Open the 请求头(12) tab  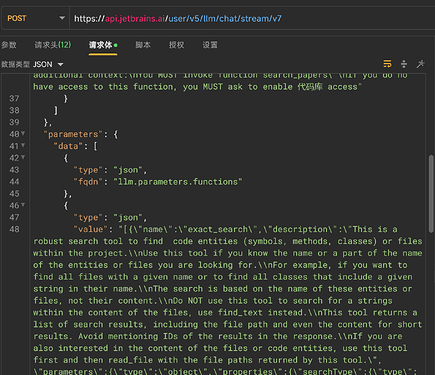click(53, 45)
